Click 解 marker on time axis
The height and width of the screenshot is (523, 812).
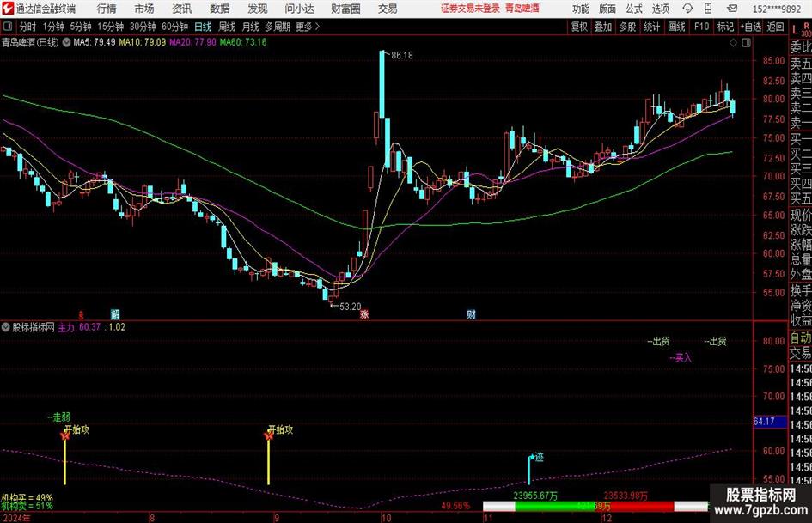[115, 313]
